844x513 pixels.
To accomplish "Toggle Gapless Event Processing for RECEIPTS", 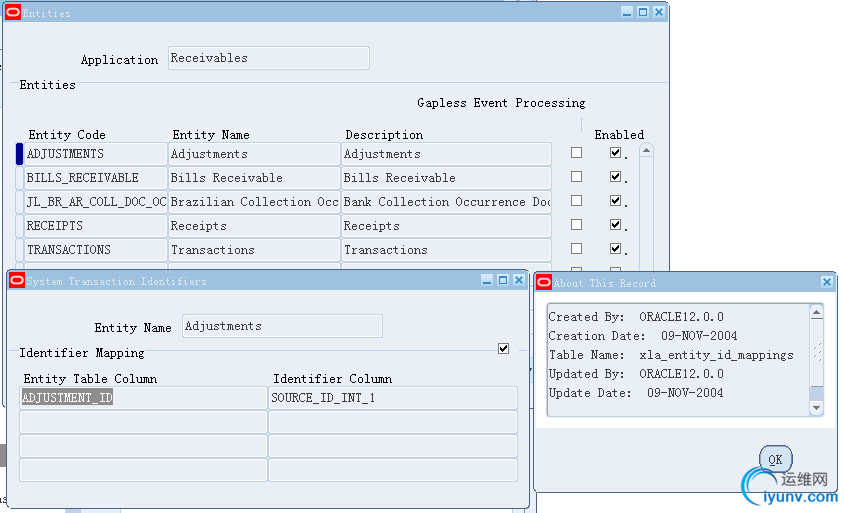I will [x=576, y=224].
